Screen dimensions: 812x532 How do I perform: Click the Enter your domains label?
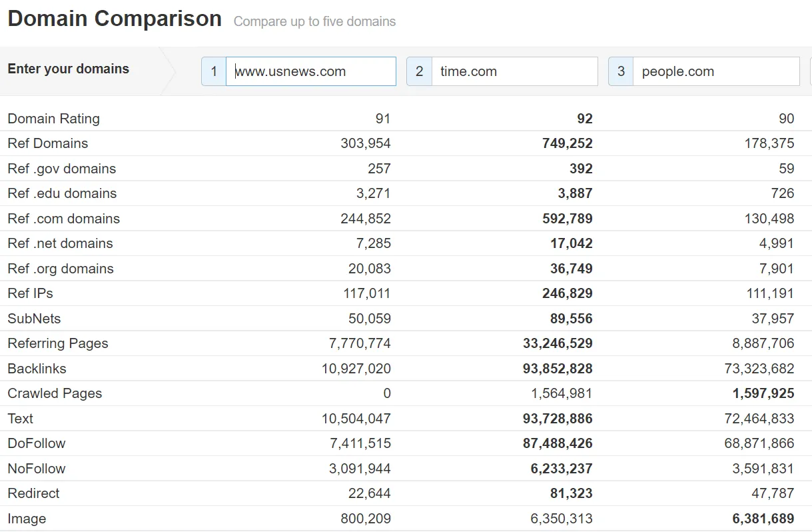68,69
